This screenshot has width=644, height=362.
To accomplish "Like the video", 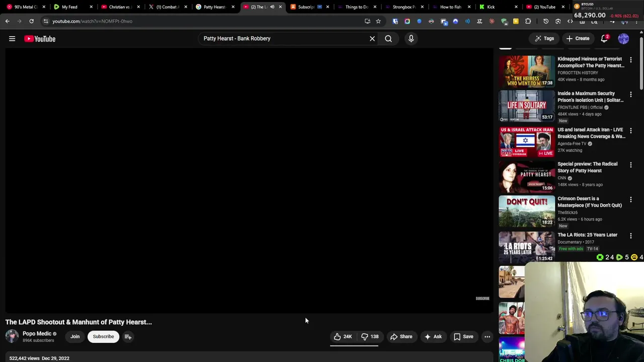I will [x=343, y=336].
